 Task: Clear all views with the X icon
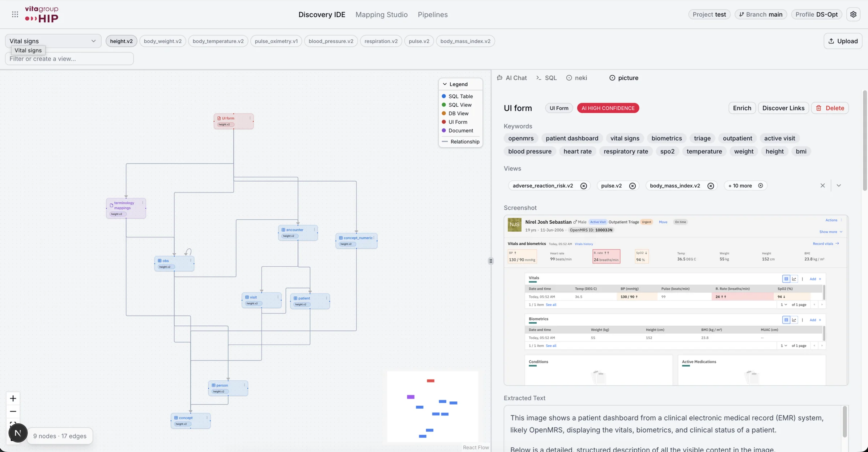tap(822, 186)
